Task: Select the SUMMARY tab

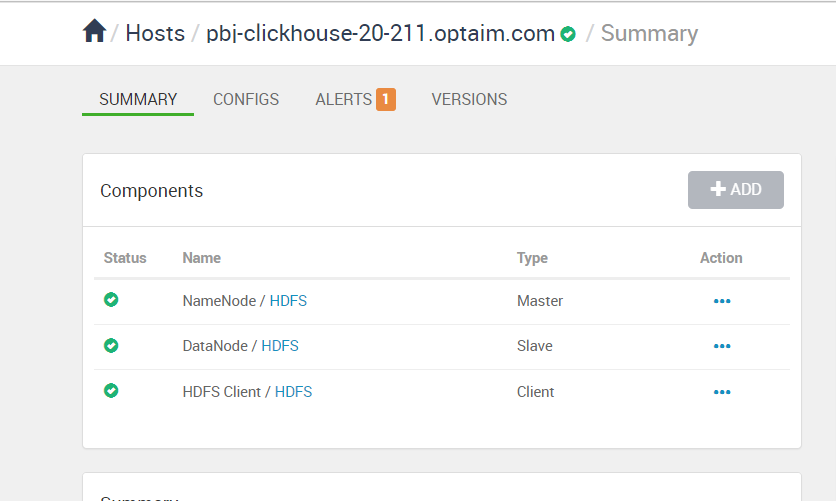Action: coord(138,99)
